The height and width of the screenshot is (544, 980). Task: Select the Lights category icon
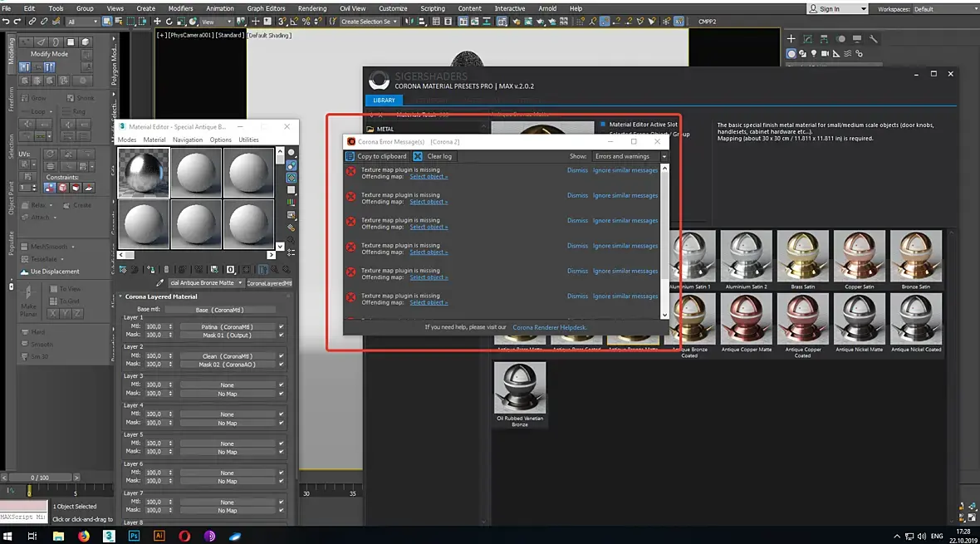click(x=814, y=54)
